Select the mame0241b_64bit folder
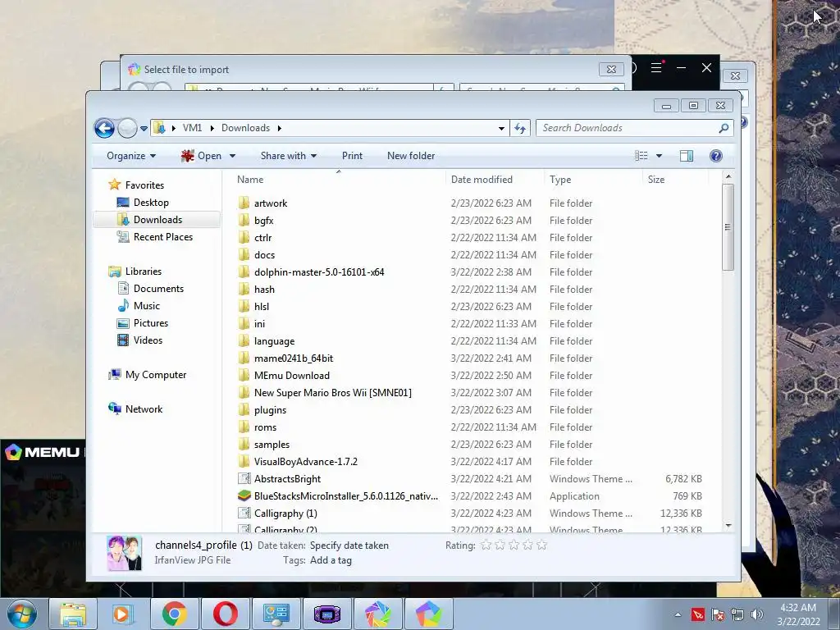840x630 pixels. point(293,358)
